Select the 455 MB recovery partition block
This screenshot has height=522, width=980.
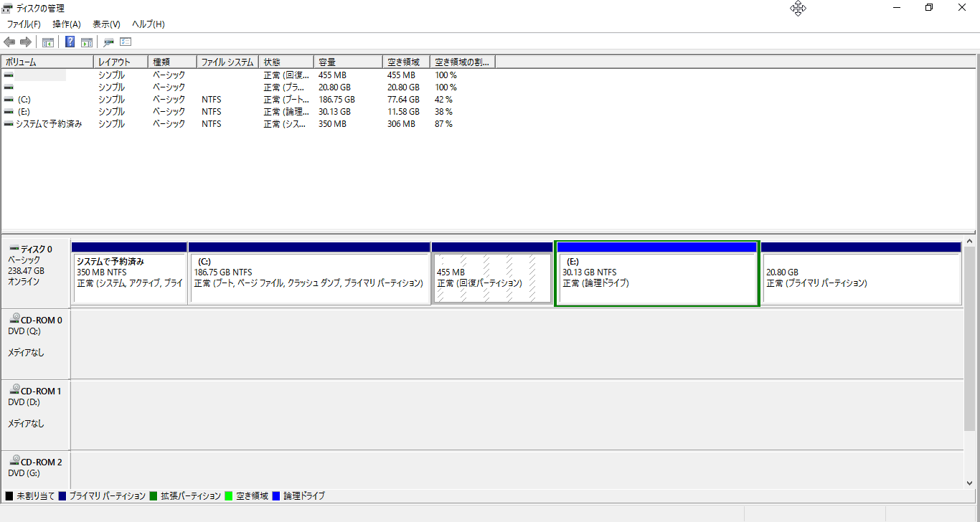(492, 273)
